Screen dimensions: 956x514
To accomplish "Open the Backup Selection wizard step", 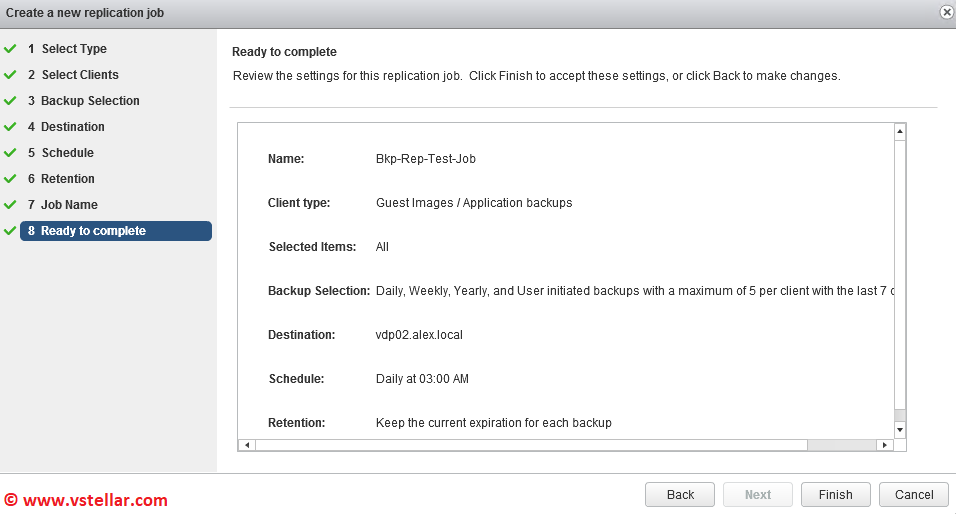I will (90, 101).
